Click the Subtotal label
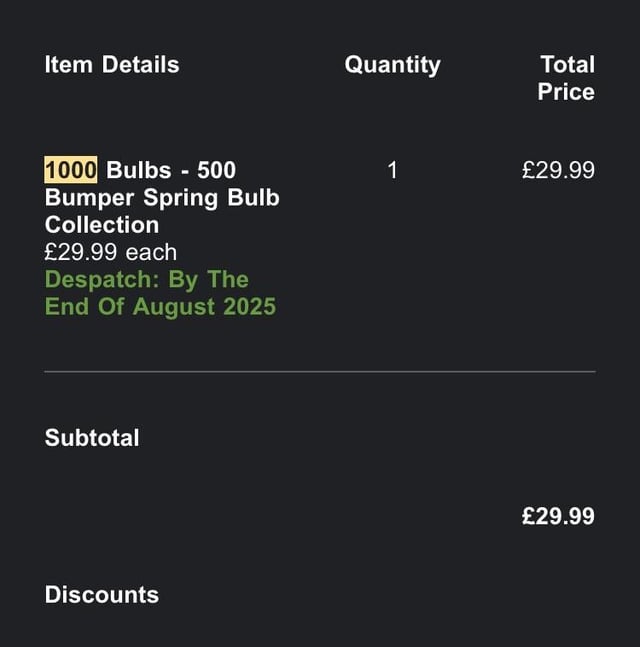Screen dimensions: 640x647 [92, 438]
